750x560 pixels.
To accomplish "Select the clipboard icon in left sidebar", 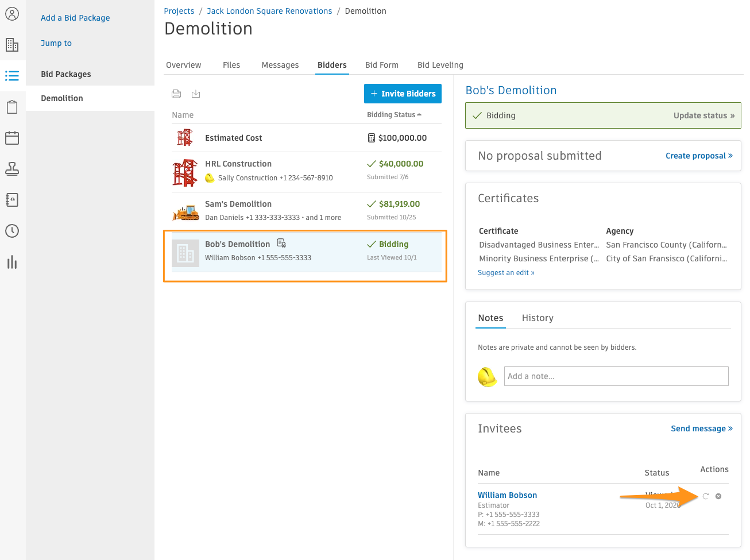I will click(x=12, y=106).
